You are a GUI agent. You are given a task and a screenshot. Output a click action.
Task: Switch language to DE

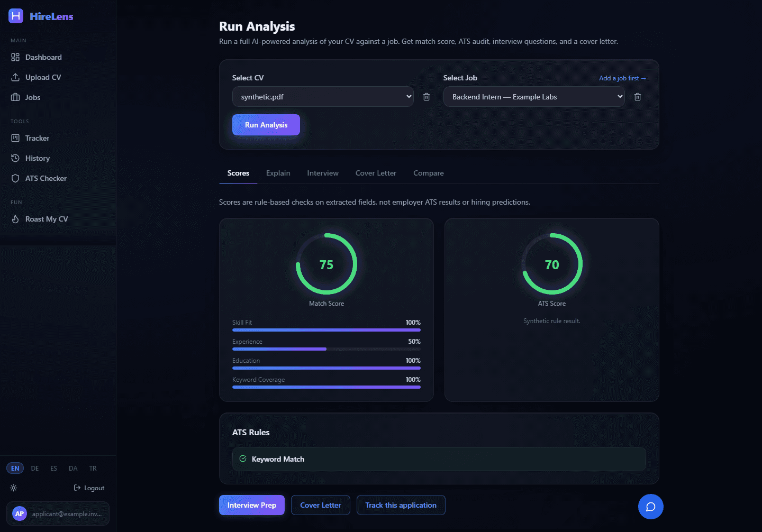point(35,468)
